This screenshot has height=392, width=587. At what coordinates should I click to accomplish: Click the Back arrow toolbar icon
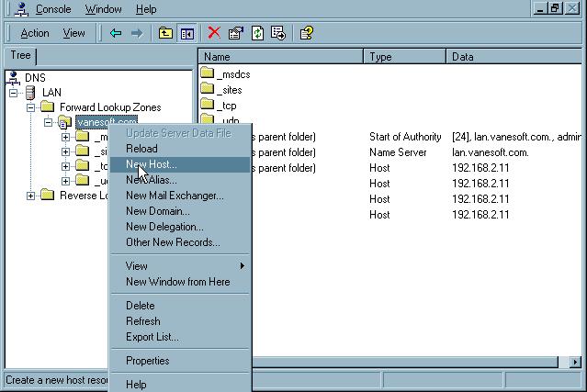click(116, 33)
